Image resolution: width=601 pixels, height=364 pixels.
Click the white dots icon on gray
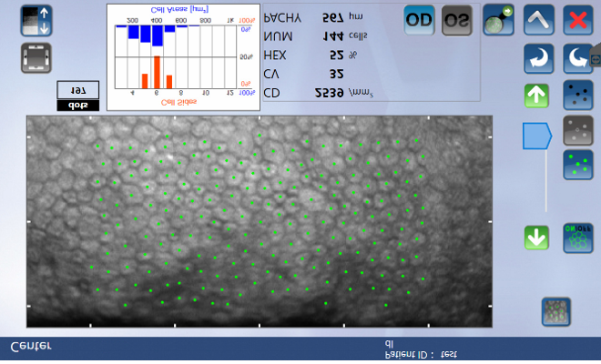(x=577, y=130)
